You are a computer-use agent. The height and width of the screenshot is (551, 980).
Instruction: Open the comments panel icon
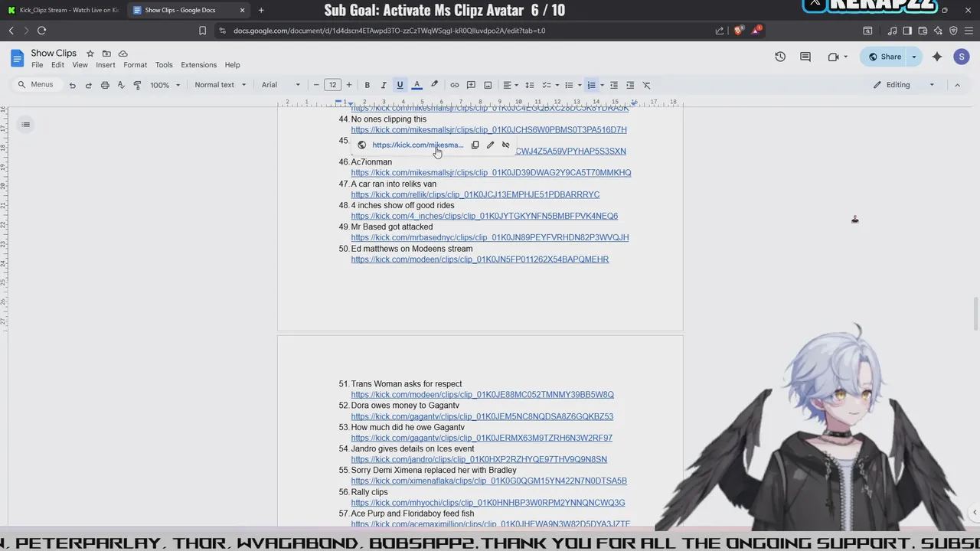coord(805,57)
